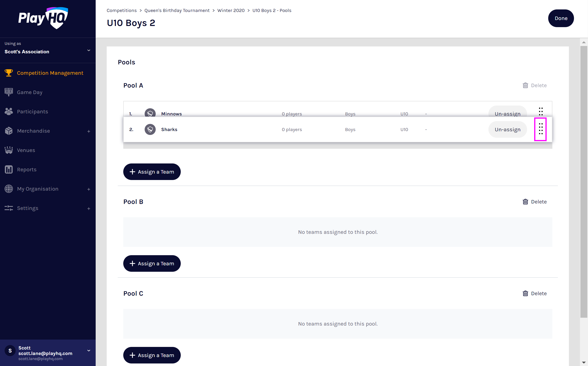Open Queen's Birthday Tournament breadcrumb link
This screenshot has height=366, width=588.
pos(177,10)
